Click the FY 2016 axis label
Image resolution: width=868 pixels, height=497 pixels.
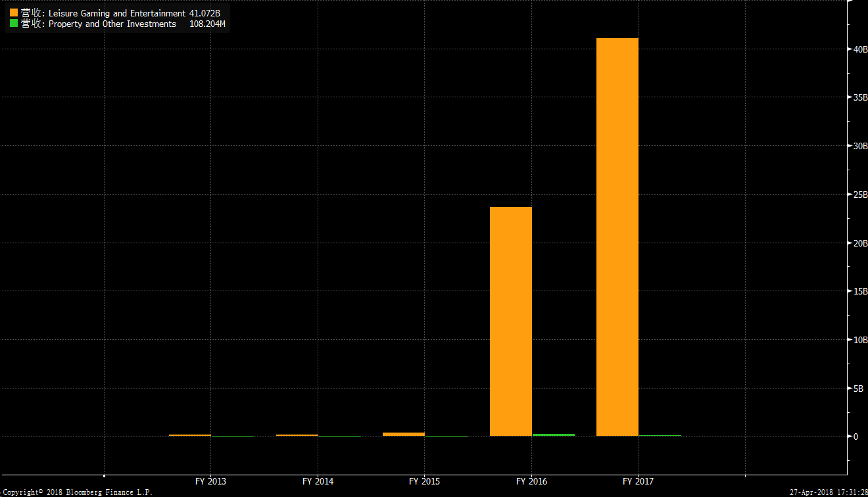[531, 481]
